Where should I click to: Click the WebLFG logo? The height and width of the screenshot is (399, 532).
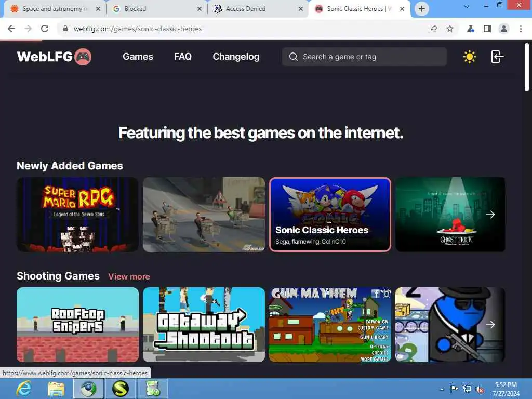tap(54, 57)
